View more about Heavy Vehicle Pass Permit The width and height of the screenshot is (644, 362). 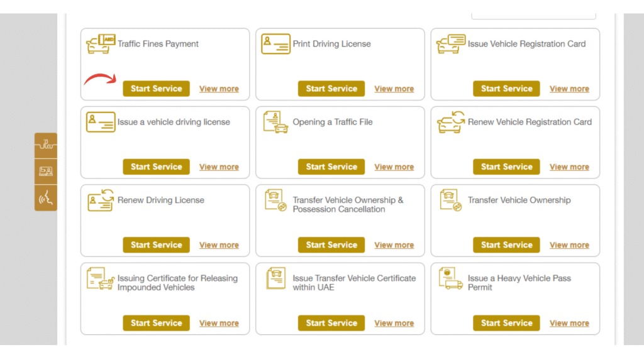pos(569,323)
